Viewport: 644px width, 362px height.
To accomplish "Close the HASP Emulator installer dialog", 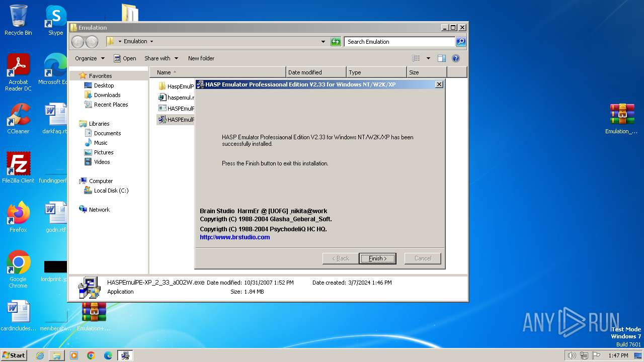I will (x=439, y=84).
